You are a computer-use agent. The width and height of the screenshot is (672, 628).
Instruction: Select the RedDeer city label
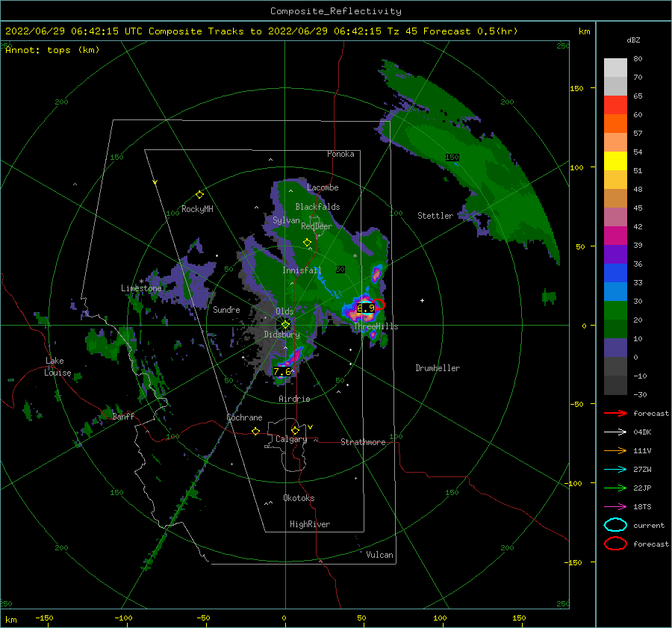[317, 226]
